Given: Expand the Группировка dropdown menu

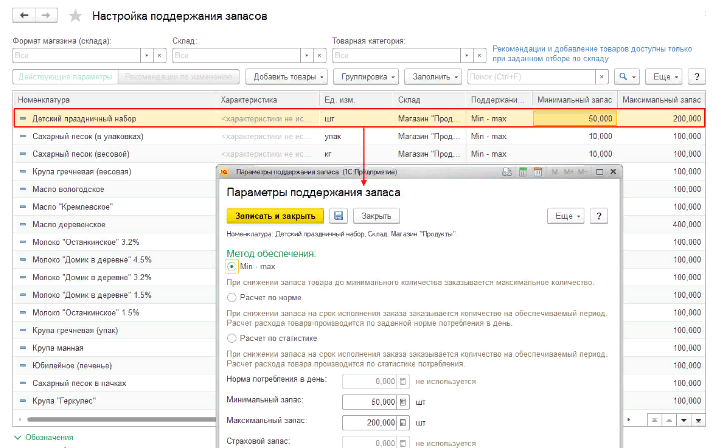Looking at the screenshot, I should click(x=368, y=77).
